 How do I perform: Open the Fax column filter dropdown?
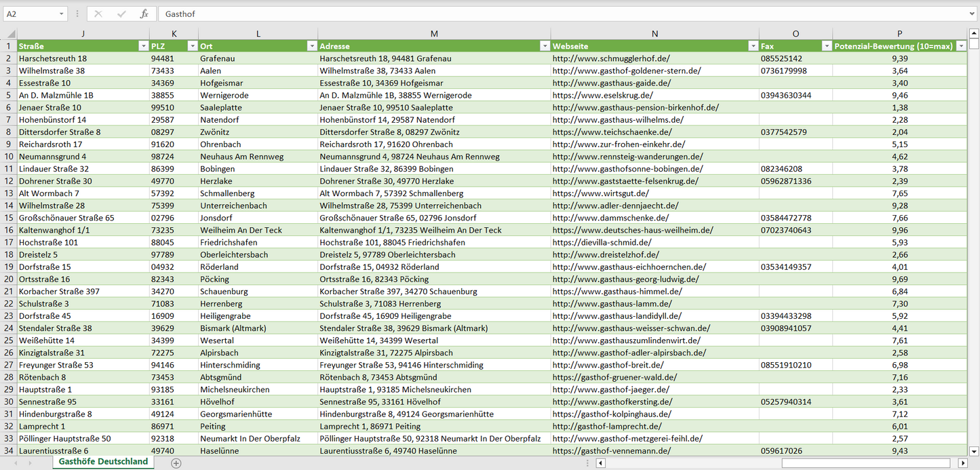click(826, 46)
